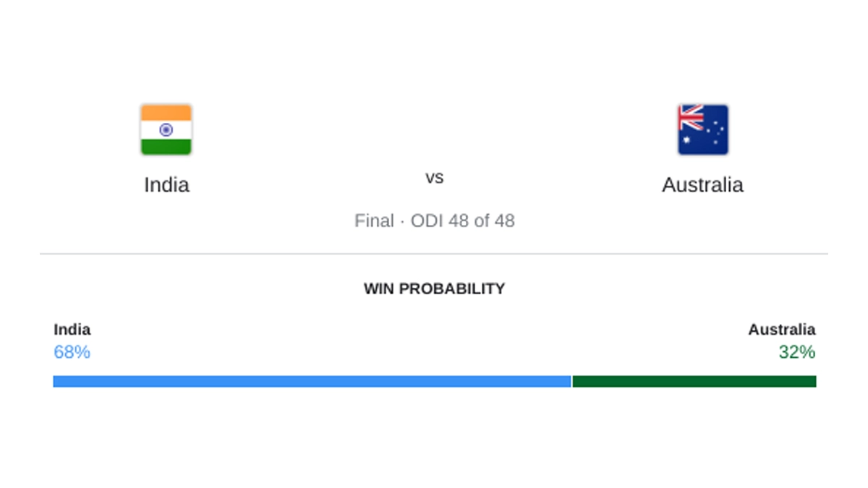This screenshot has height=488, width=868.
Task: Click the white gap between the bar segments
Action: tap(572, 381)
